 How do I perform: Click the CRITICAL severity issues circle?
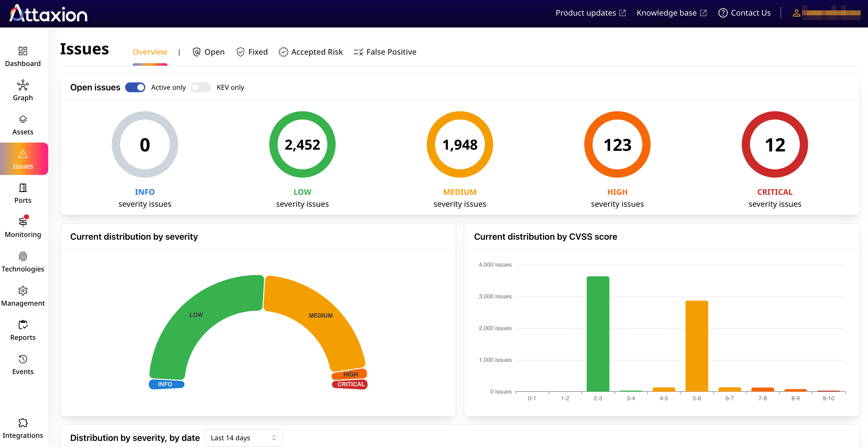pos(774,144)
